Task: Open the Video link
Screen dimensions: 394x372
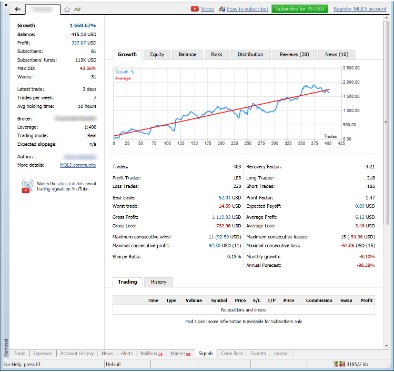Action: click(207, 9)
